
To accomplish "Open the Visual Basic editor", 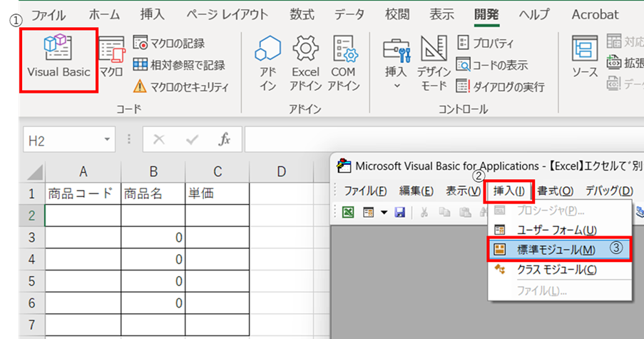I will 58,56.
